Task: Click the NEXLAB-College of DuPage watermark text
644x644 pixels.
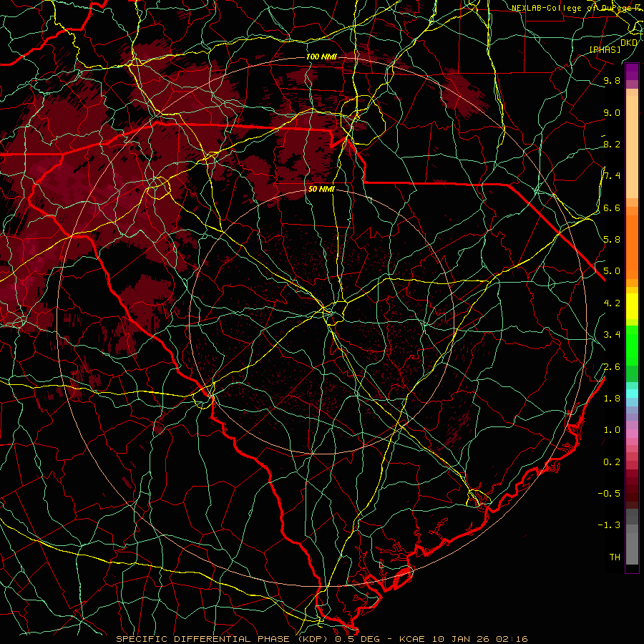Action: tap(577, 8)
